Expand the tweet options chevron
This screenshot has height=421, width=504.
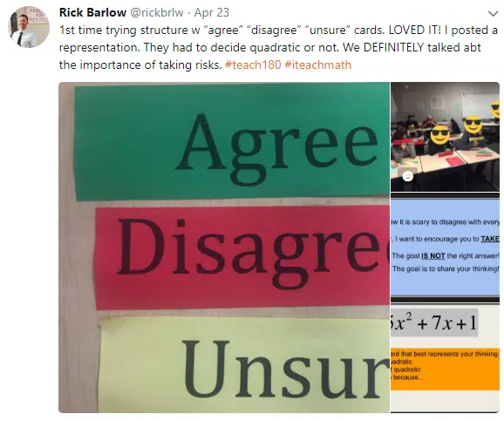[493, 13]
